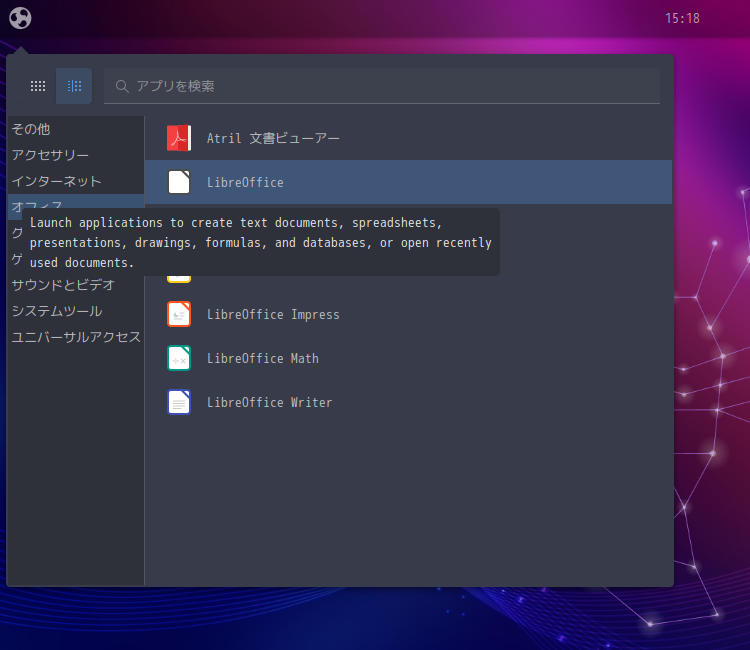Switch to category list view
The image size is (750, 650).
[74, 86]
